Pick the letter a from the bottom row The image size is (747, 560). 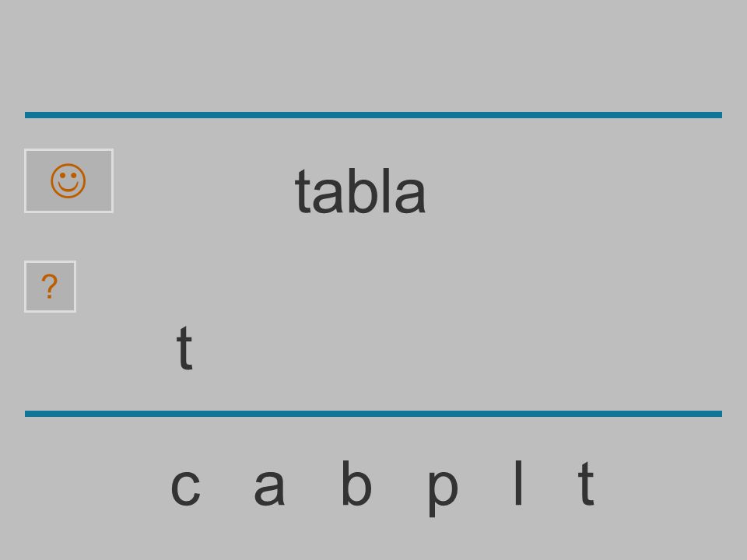(269, 487)
